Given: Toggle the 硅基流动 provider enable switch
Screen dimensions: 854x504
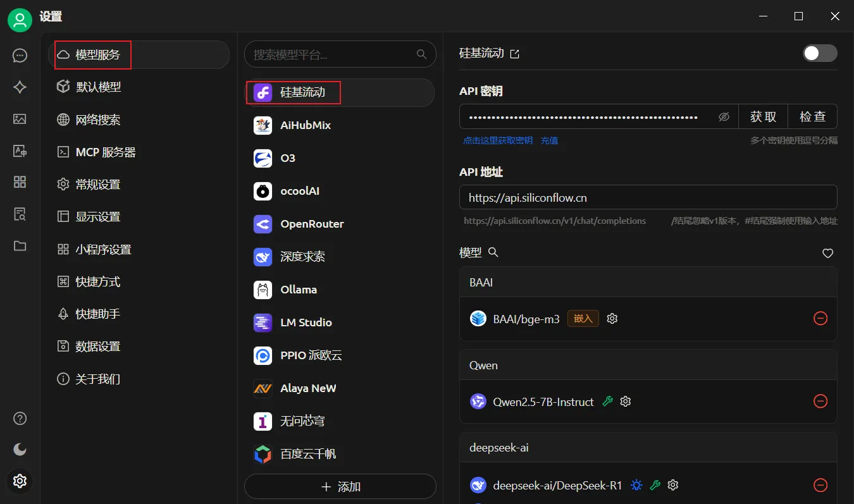Looking at the screenshot, I should tap(820, 53).
